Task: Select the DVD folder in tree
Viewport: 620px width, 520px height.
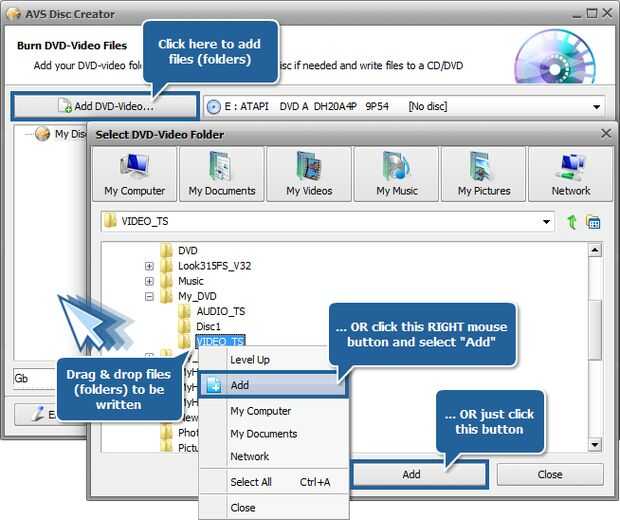Action: click(x=187, y=251)
